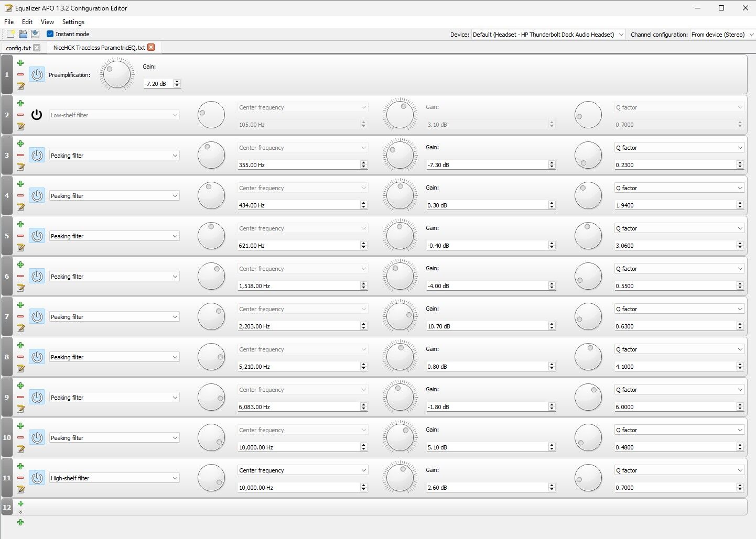Viewport: 756px width, 539px height.
Task: Close the config.txt tab
Action: [37, 48]
